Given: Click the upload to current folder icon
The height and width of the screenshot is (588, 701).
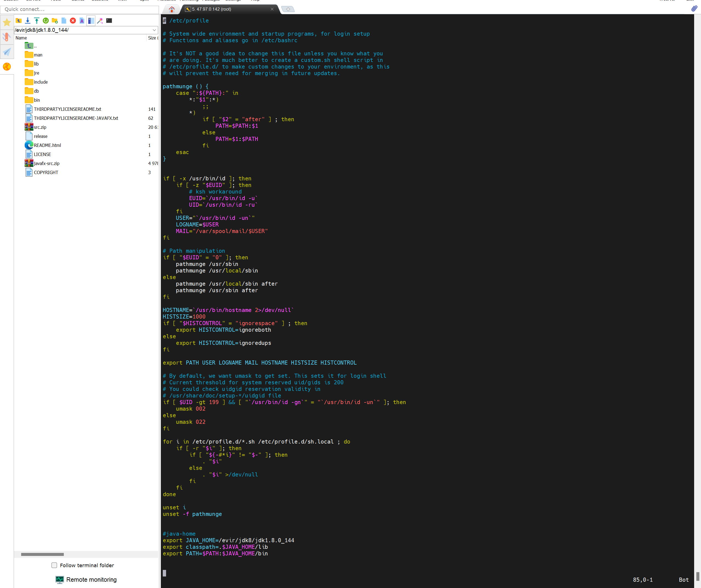Looking at the screenshot, I should click(x=37, y=21).
